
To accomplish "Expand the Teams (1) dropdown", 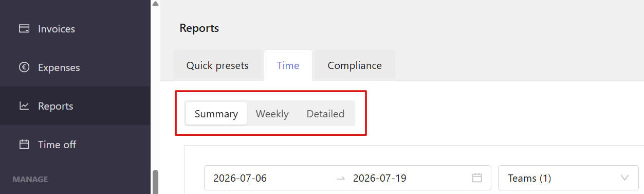I will coord(568,178).
